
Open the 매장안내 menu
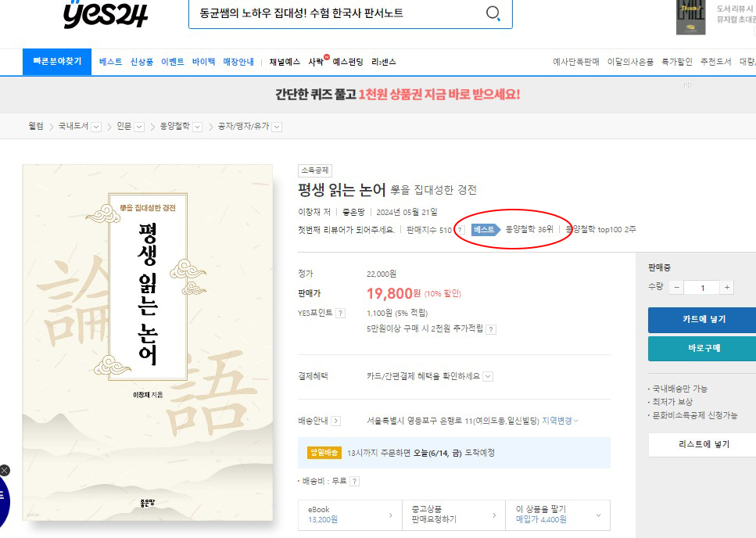click(238, 62)
